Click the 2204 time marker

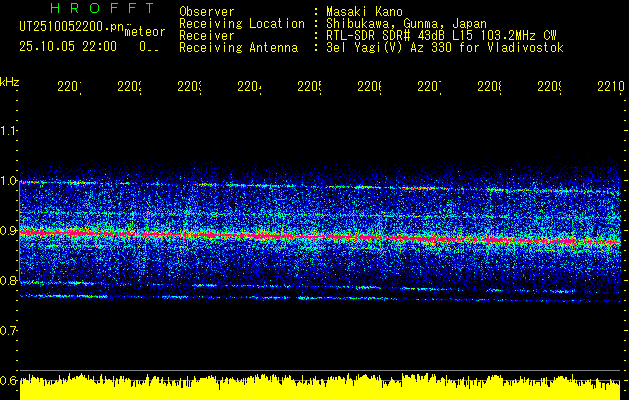249,87
